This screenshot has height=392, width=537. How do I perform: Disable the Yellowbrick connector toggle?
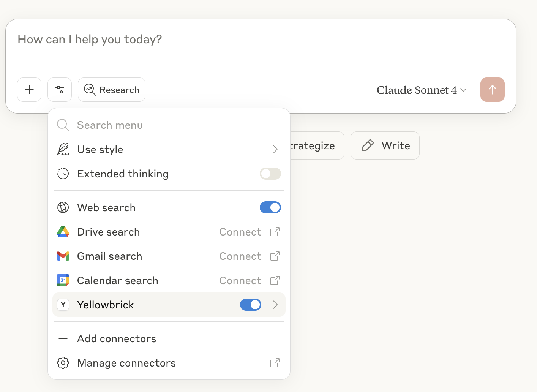[x=250, y=305]
